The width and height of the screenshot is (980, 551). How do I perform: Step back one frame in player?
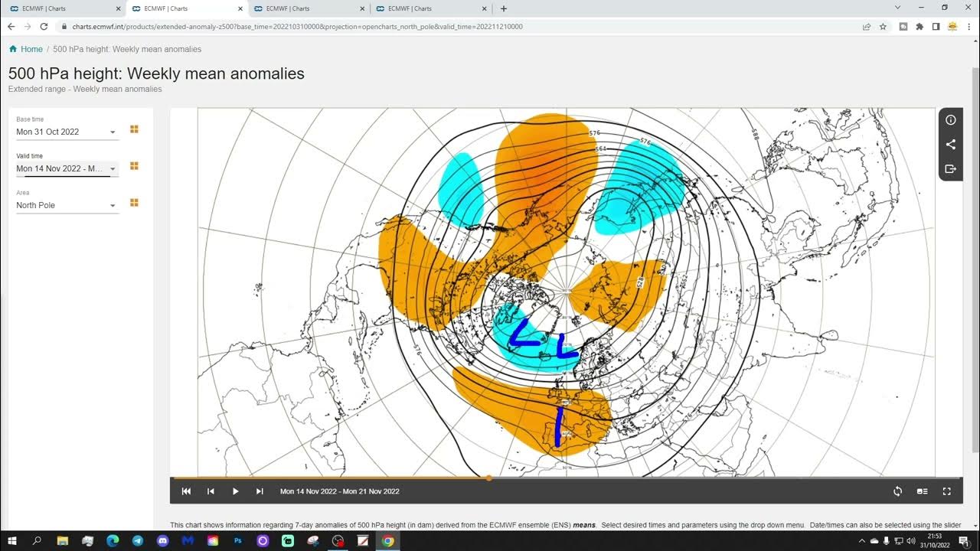tap(211, 491)
